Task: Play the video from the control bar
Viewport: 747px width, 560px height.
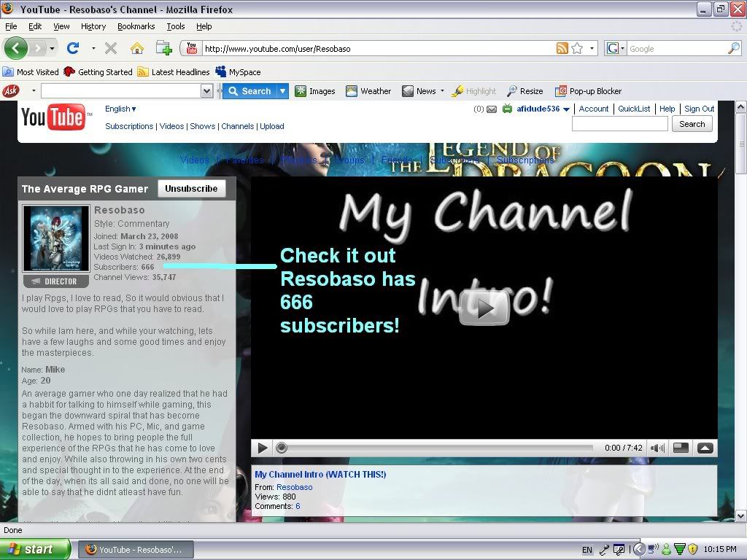Action: 262,448
